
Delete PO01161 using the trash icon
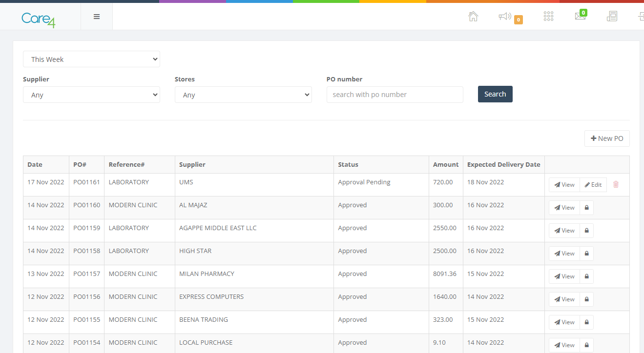pos(616,185)
